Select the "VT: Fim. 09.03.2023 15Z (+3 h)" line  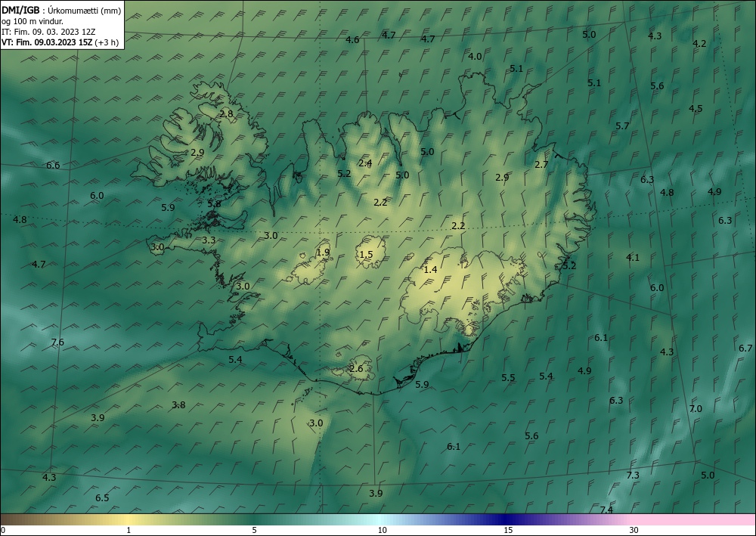tap(60, 42)
